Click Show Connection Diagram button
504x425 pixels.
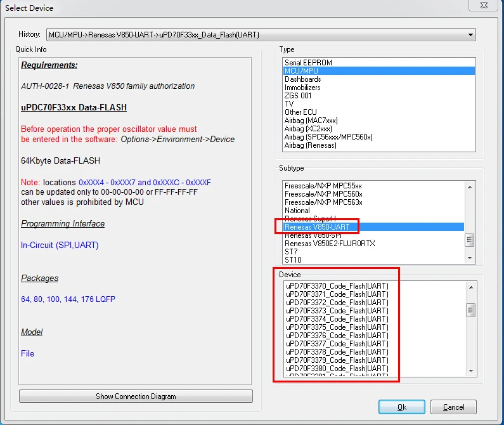coord(136,396)
